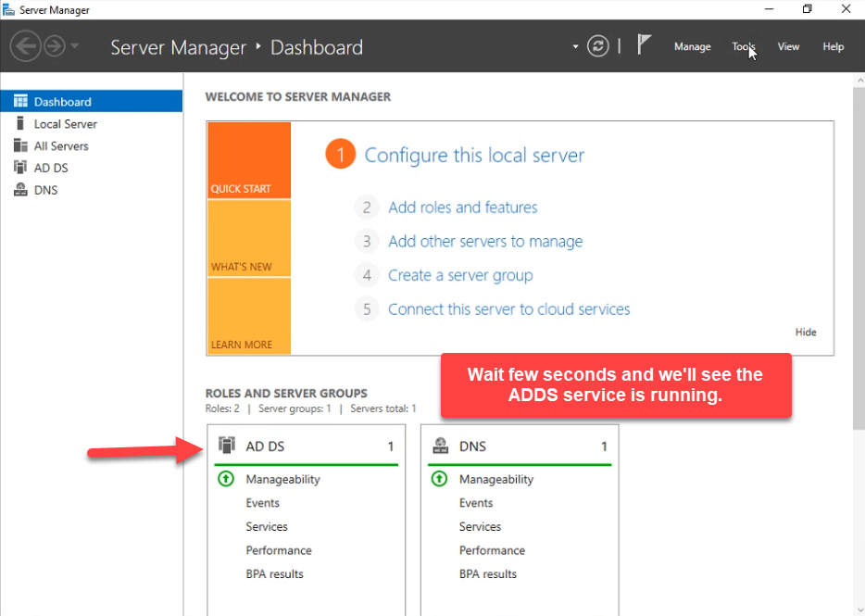865x616 pixels.
Task: Open BPA results in DNS tile
Action: [x=488, y=574]
